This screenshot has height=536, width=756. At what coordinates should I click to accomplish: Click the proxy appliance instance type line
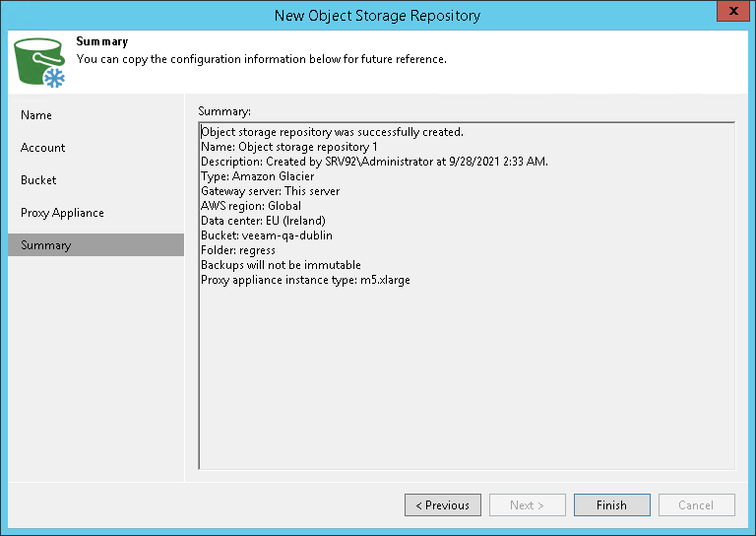coord(305,280)
